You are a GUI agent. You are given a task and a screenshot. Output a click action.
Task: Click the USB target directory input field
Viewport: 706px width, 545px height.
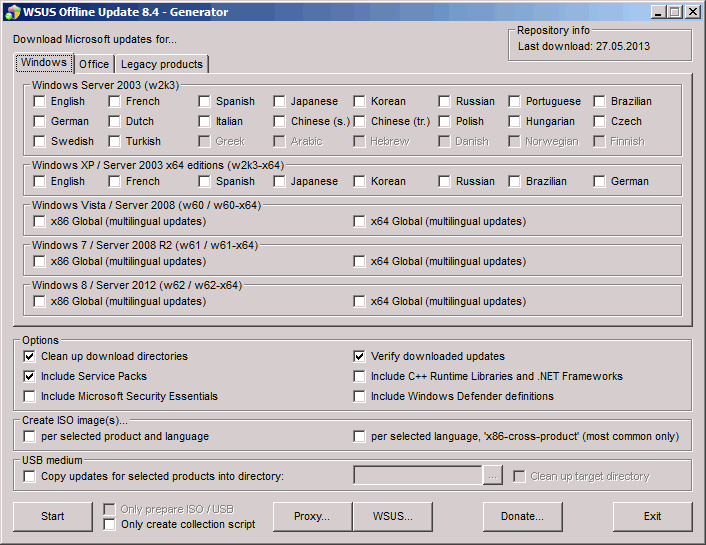(418, 476)
